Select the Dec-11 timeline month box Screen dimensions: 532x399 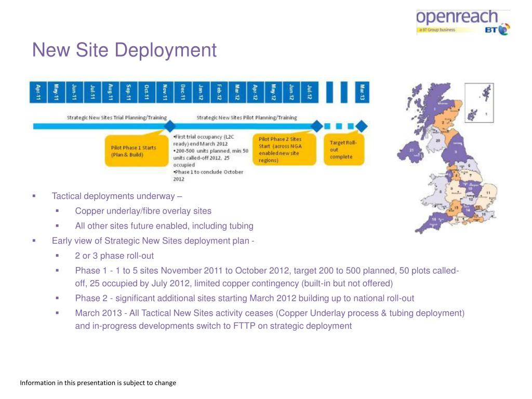183,92
